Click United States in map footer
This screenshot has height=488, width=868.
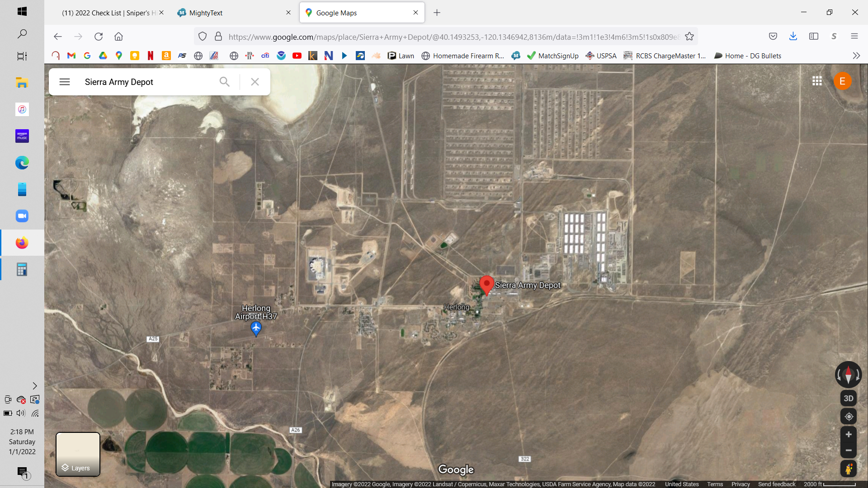coord(682,484)
